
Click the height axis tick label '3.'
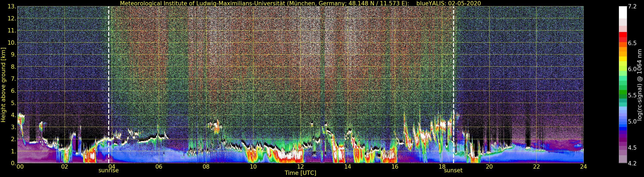(x=14, y=127)
